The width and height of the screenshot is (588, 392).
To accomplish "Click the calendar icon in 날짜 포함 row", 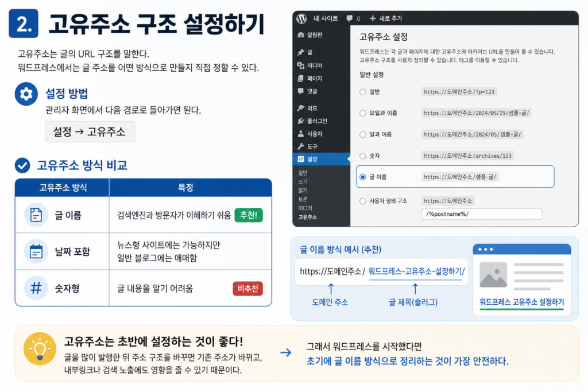I will [36, 251].
